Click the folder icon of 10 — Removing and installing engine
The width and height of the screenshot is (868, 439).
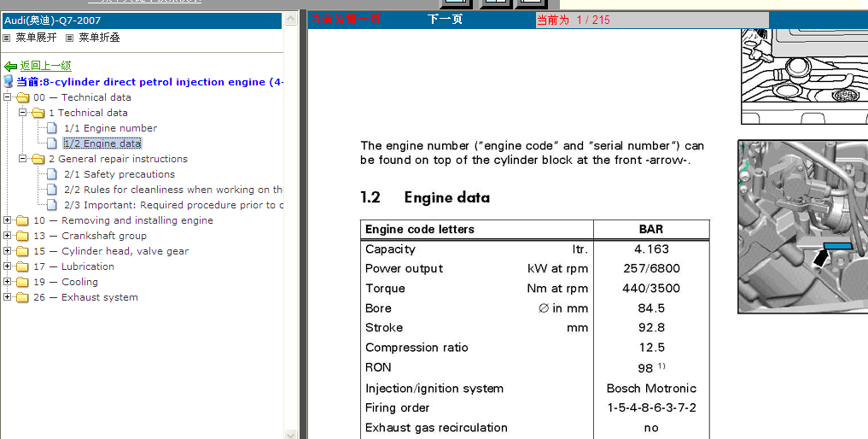(x=23, y=220)
